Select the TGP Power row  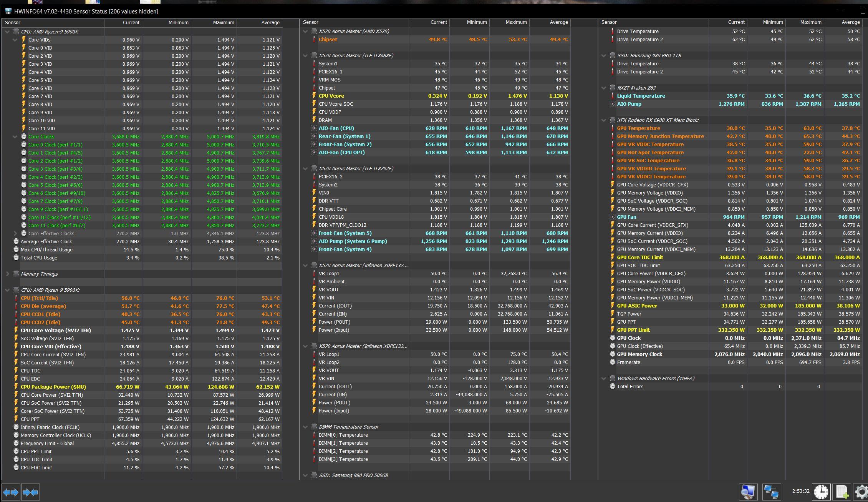[x=731, y=314]
